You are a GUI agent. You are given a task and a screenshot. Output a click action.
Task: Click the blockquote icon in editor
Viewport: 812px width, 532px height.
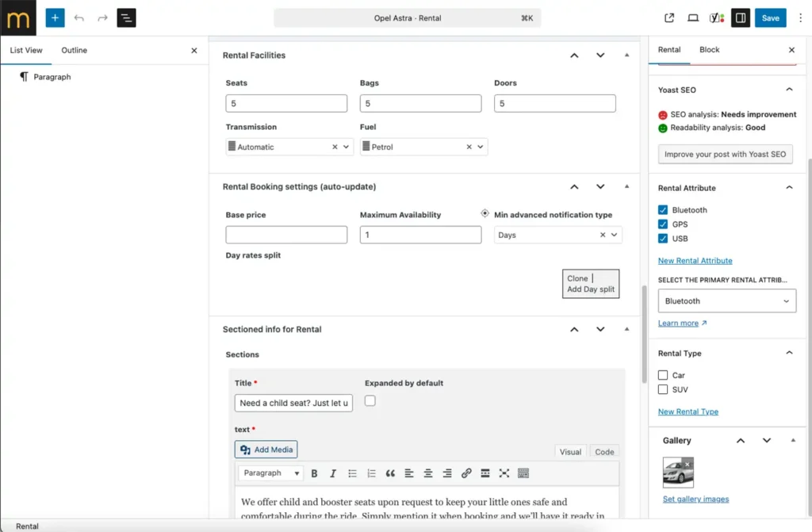[390, 473]
